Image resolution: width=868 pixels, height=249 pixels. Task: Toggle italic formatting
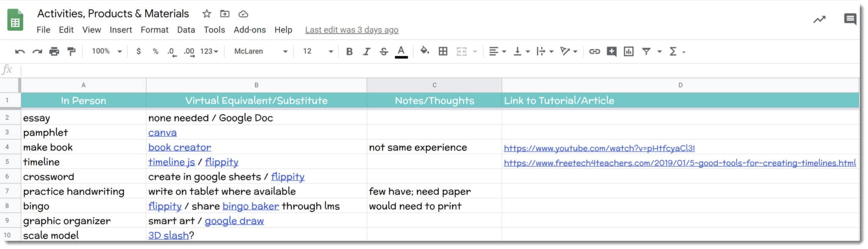pyautogui.click(x=367, y=51)
